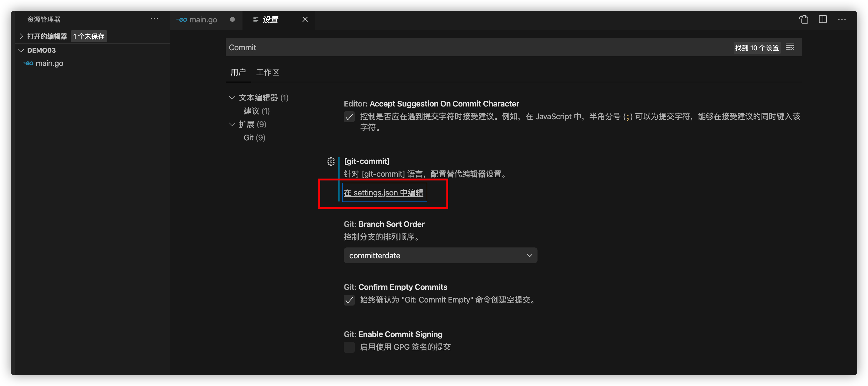This screenshot has height=386, width=868.
Task: Clear the settings search input filter
Action: 790,47
